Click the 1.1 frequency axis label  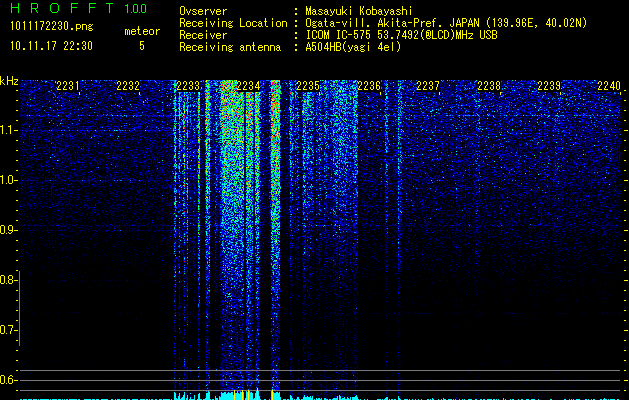click(x=8, y=130)
